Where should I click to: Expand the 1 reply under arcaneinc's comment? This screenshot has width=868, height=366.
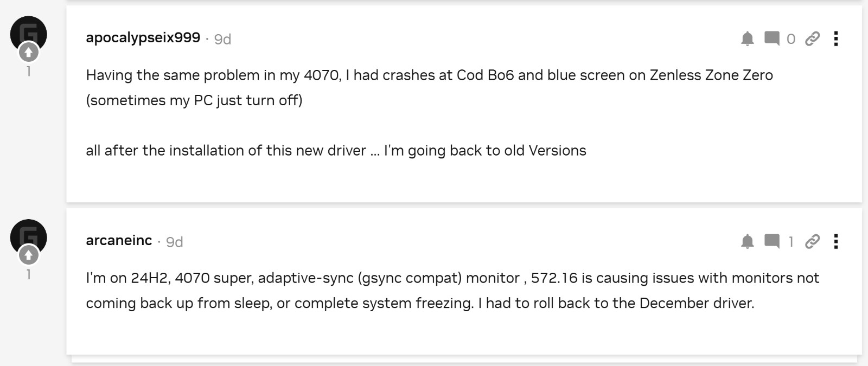(791, 242)
